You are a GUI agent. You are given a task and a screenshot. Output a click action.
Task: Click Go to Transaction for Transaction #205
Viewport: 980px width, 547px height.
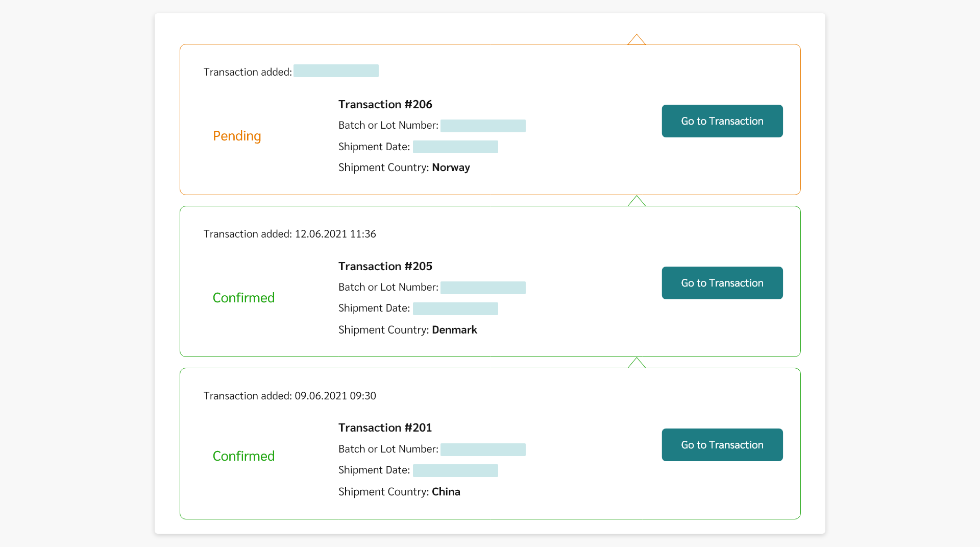click(722, 282)
